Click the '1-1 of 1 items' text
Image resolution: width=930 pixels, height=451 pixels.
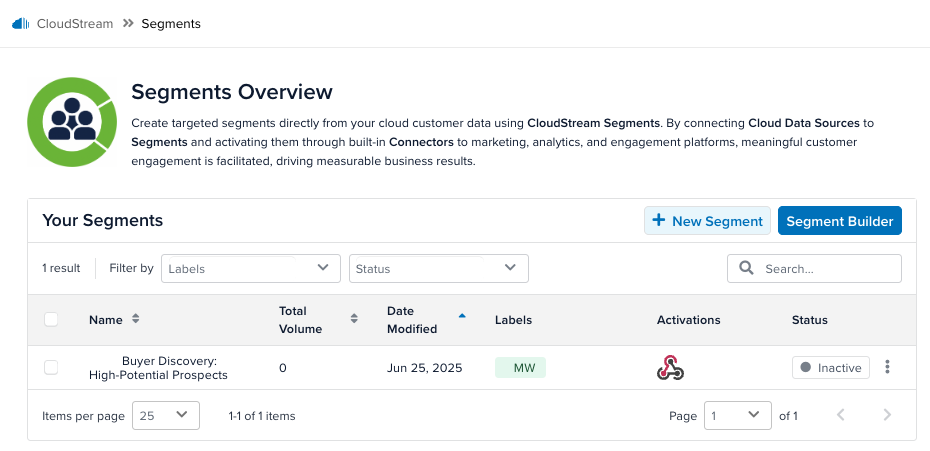pos(262,416)
